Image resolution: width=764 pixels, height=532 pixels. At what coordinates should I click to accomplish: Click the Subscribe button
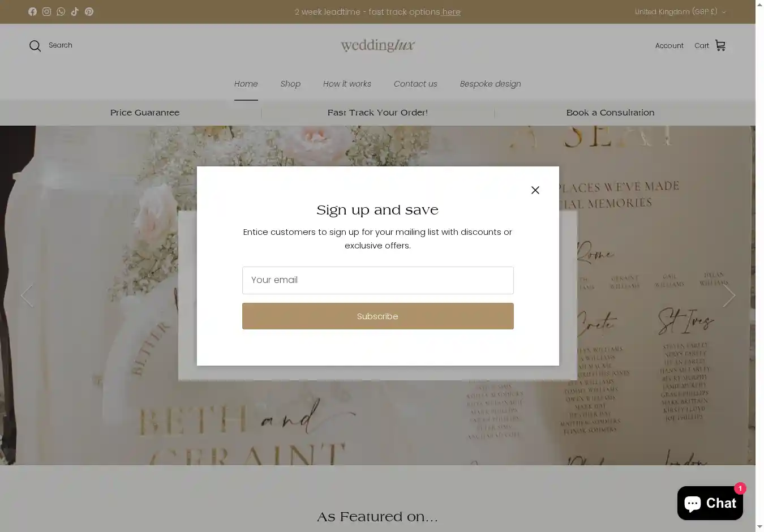point(378,316)
